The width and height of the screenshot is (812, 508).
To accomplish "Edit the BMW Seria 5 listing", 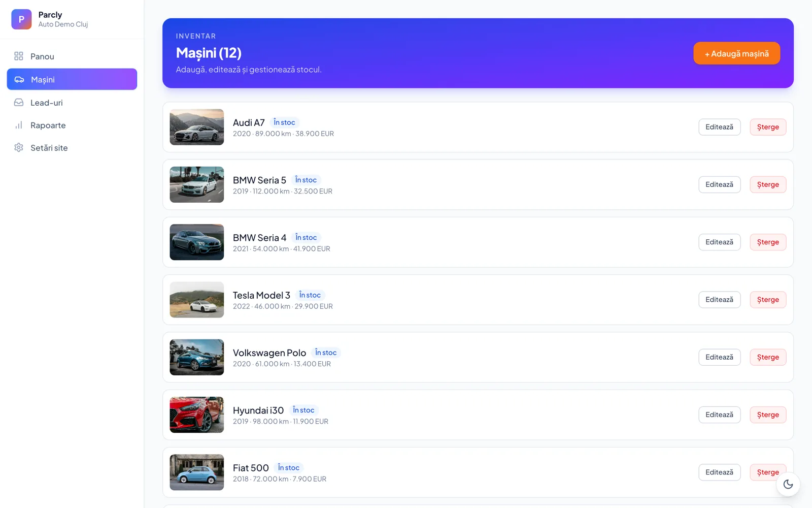I will 720,184.
